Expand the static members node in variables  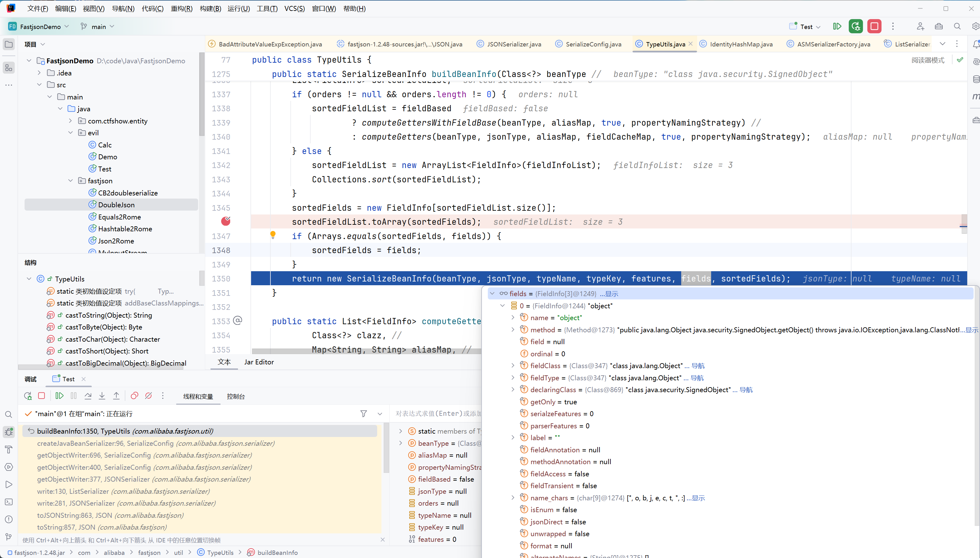click(401, 431)
